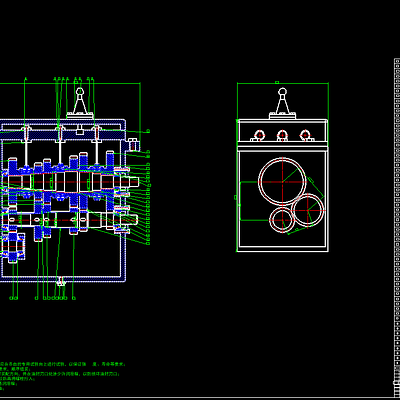400x400 pixels.
Task: Select the smallest gear circle in side view
Action: pos(282,220)
